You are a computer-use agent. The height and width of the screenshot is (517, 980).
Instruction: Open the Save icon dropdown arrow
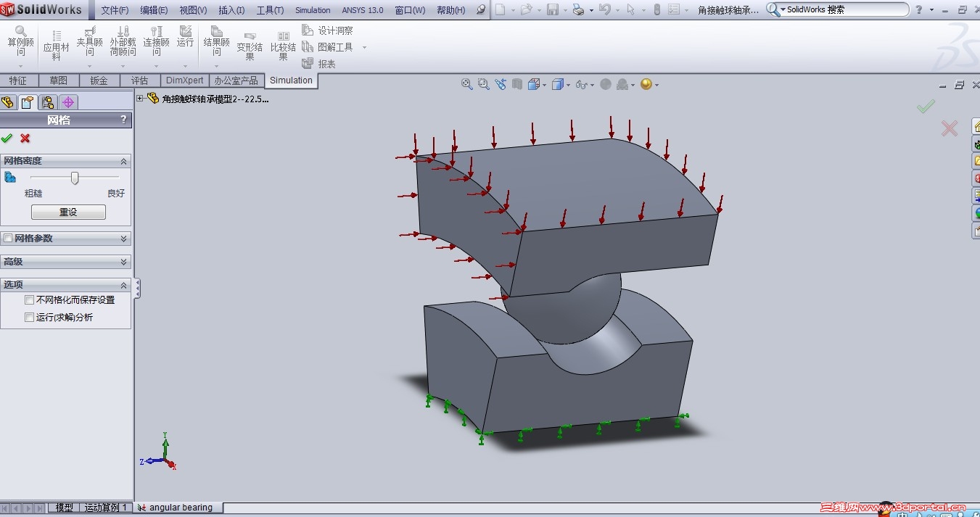click(x=564, y=10)
